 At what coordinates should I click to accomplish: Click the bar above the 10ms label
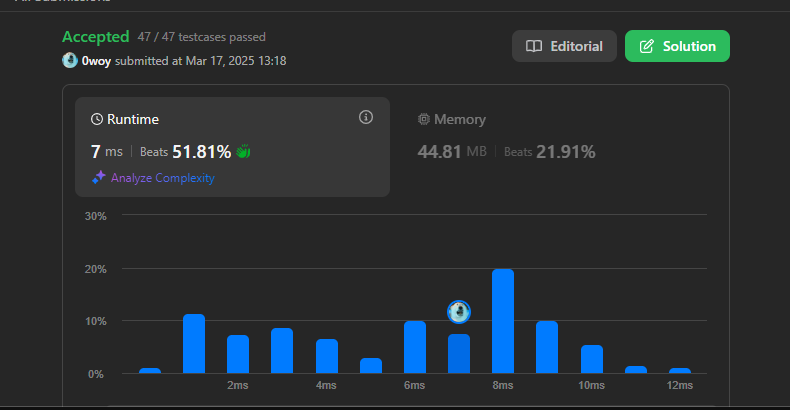tap(592, 359)
